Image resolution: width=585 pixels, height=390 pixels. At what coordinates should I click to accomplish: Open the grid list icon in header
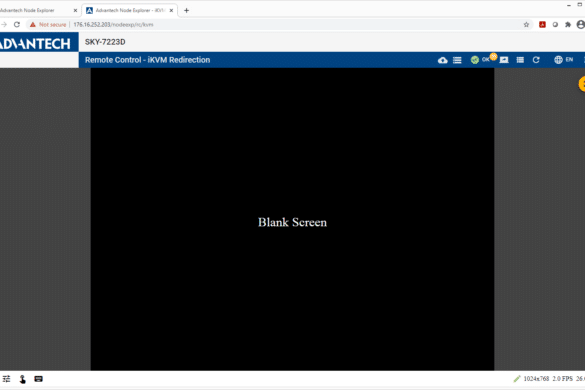520,60
